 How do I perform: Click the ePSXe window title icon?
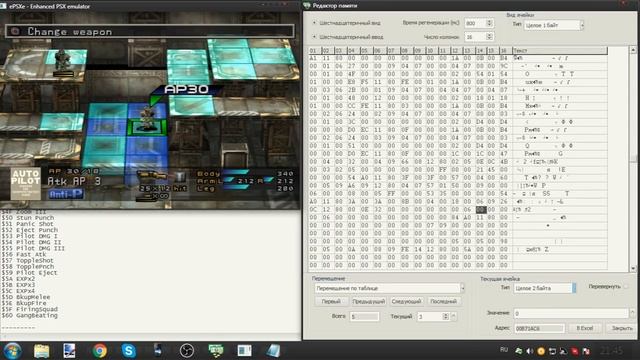pos(3,6)
